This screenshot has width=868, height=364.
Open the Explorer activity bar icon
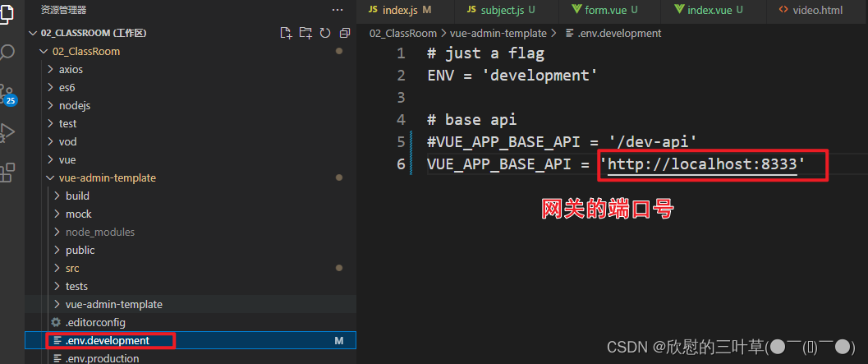[x=6, y=13]
